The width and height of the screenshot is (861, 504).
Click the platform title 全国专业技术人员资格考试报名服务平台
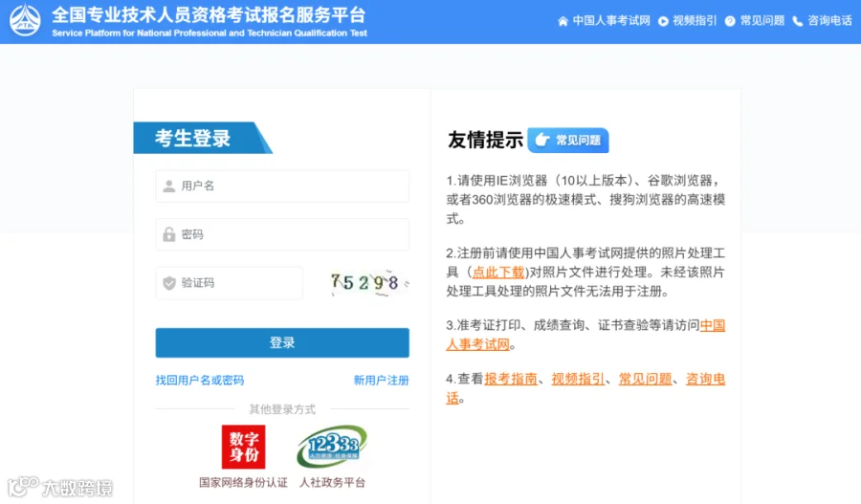coord(210,15)
